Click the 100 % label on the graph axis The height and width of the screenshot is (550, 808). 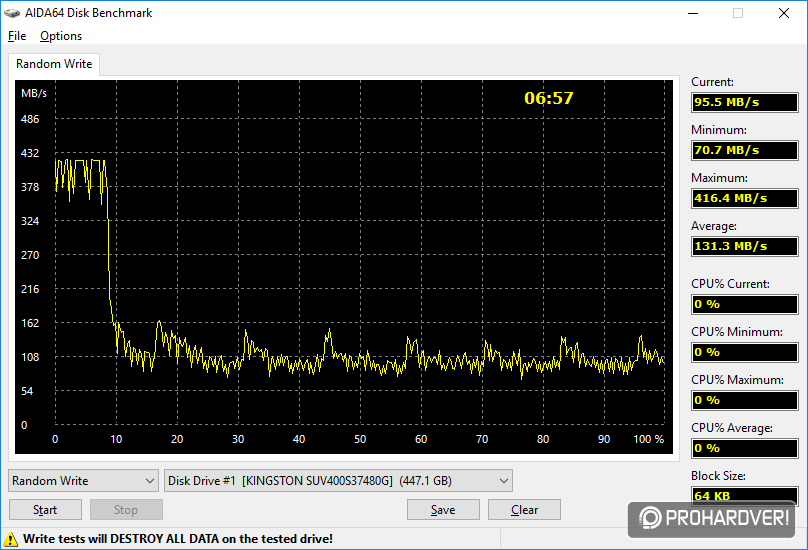coord(649,439)
